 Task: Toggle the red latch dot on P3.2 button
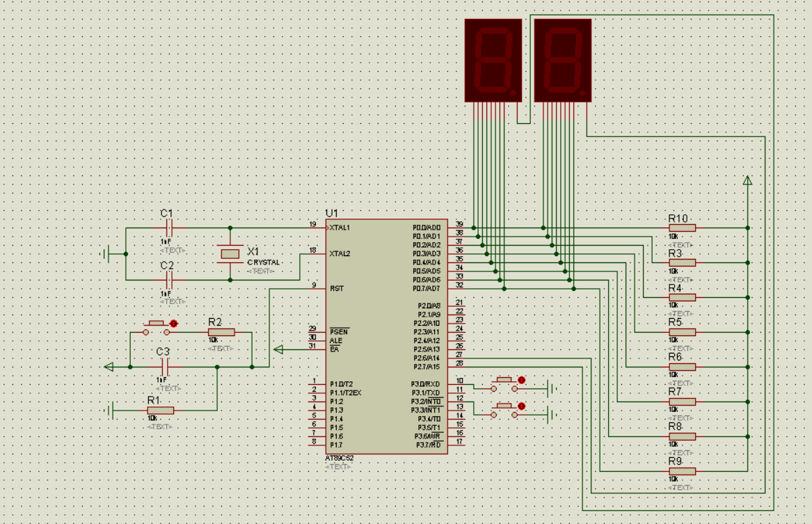point(521,406)
